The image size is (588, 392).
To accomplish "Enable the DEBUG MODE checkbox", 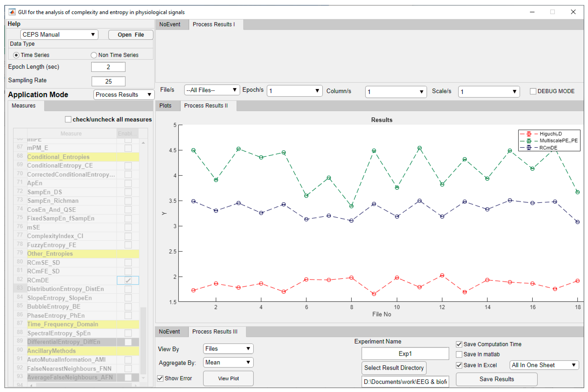I will [533, 91].
